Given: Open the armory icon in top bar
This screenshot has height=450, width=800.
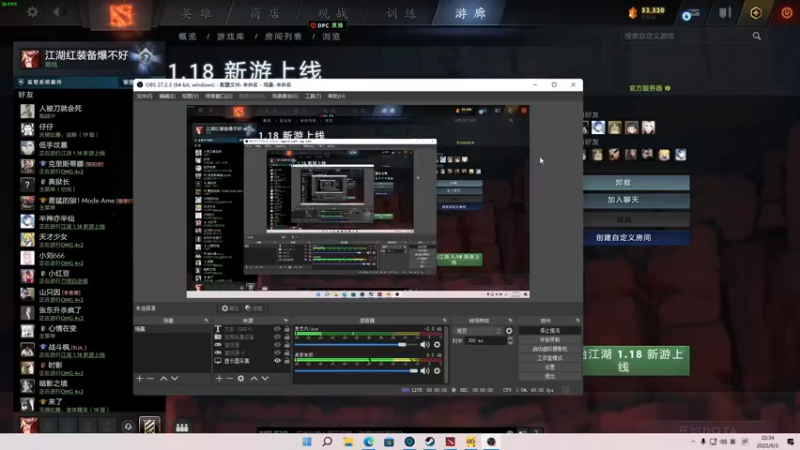Looking at the screenshot, I should 726,13.
